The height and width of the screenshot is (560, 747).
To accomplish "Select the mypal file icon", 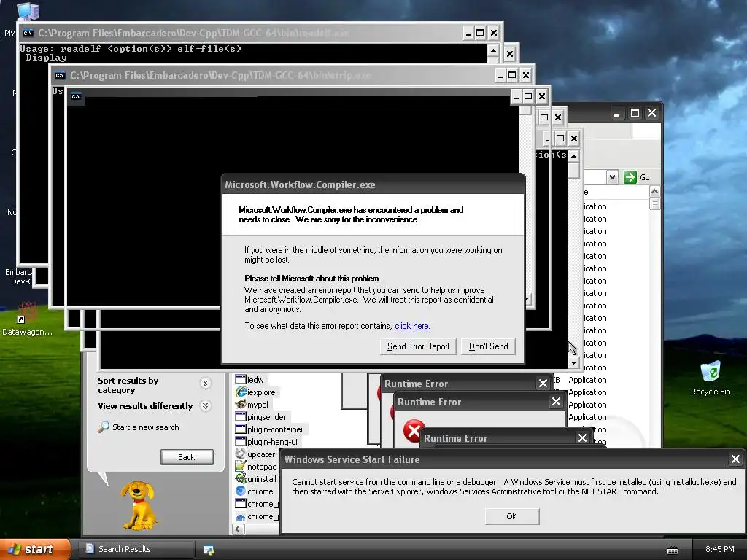I will (x=241, y=404).
